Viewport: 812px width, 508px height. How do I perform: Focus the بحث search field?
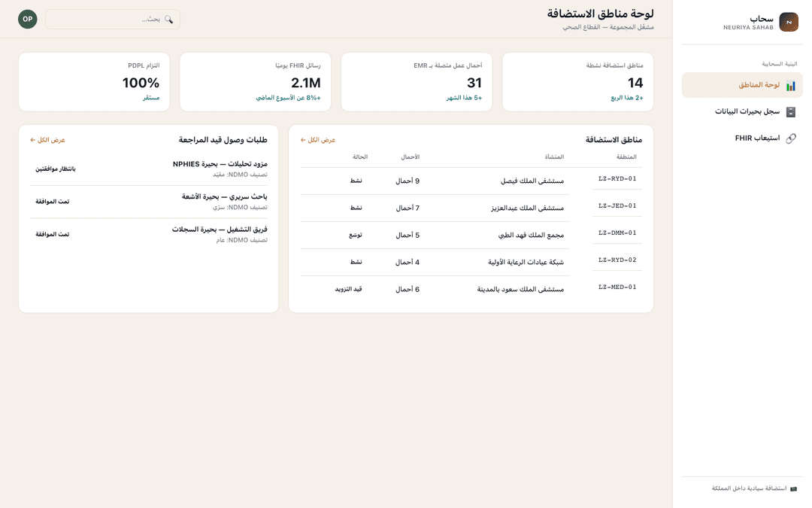[x=112, y=19]
